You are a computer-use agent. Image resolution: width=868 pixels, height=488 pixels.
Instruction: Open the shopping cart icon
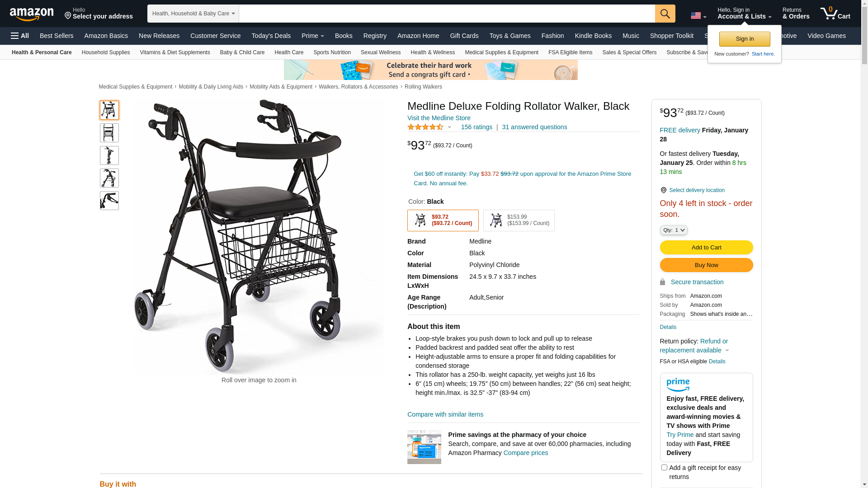(835, 13)
